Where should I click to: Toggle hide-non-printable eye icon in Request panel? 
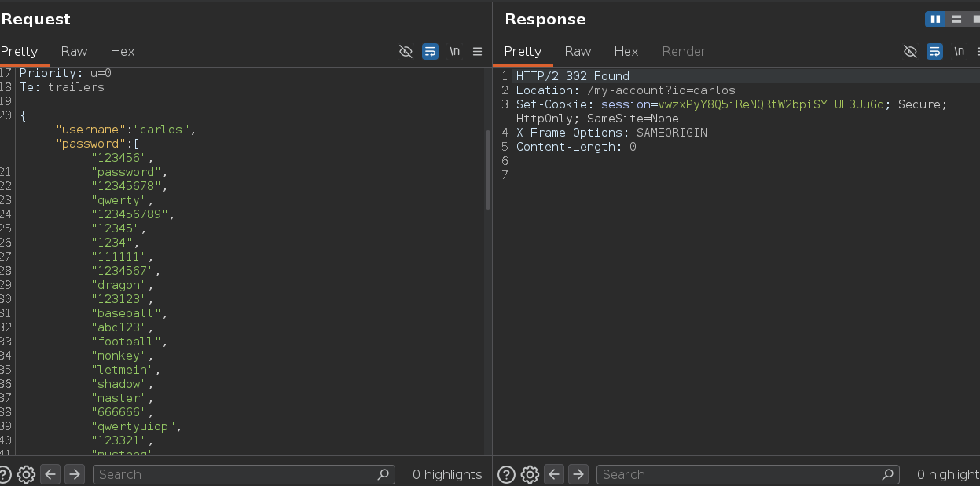(406, 51)
